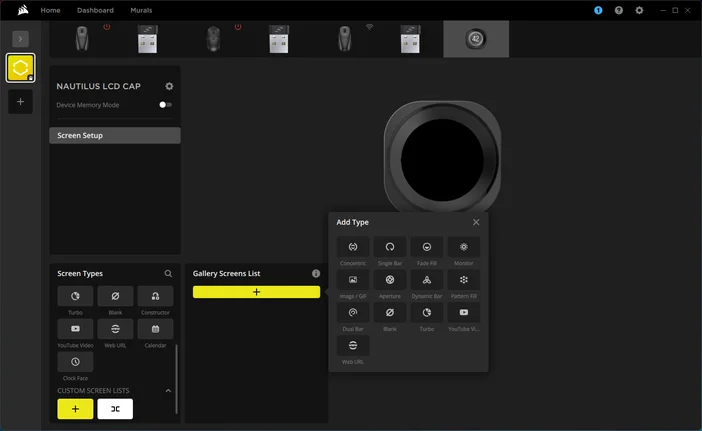
Task: Add a Pattern Fill screen
Action: click(x=464, y=280)
